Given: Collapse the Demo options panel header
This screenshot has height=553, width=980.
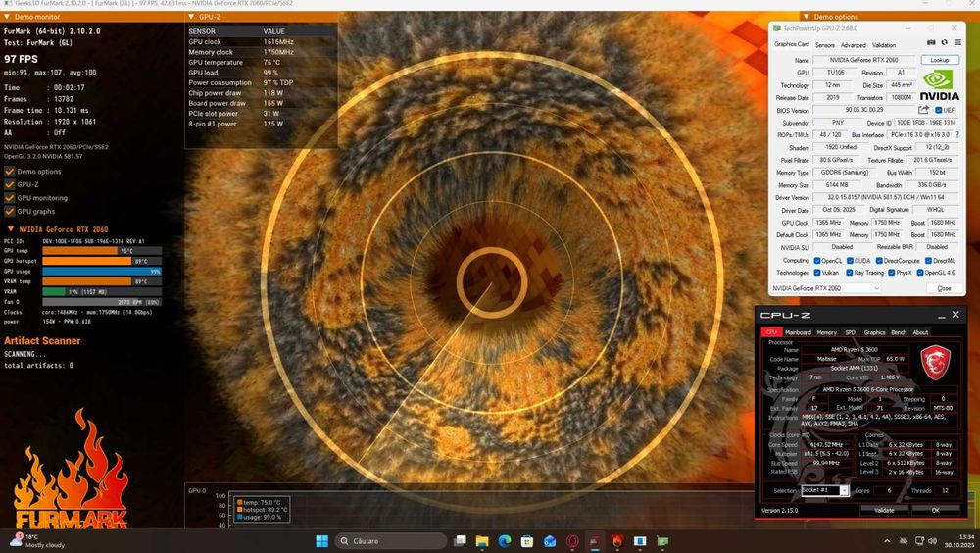Looking at the screenshot, I should [807, 17].
